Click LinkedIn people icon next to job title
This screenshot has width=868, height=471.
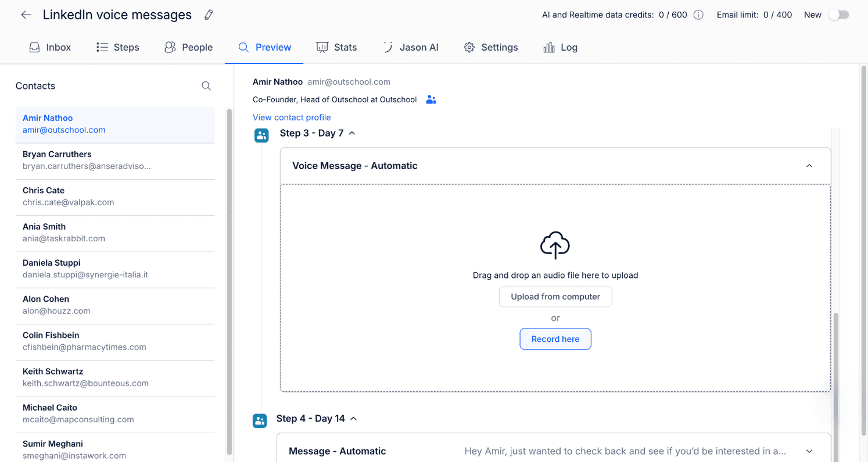[x=431, y=100]
